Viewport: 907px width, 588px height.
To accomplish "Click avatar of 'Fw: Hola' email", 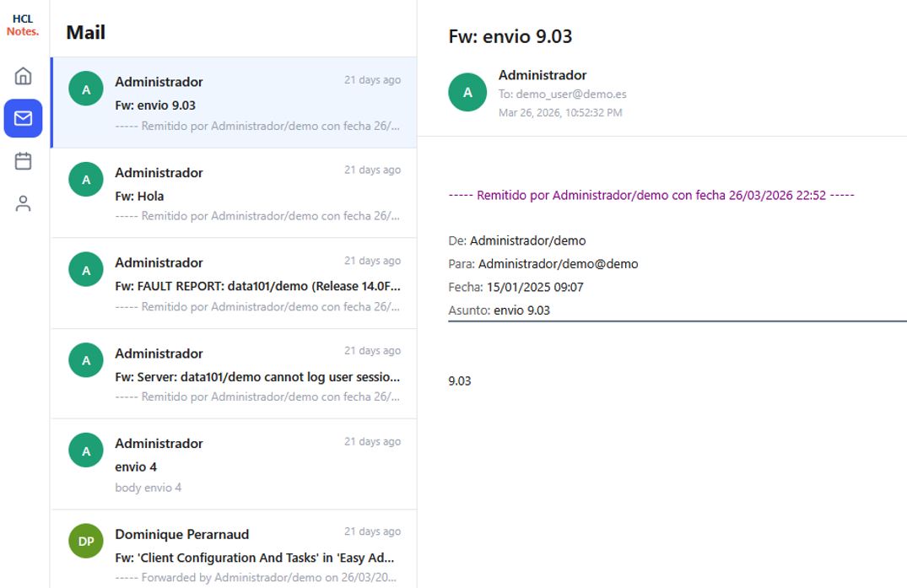I will point(86,180).
